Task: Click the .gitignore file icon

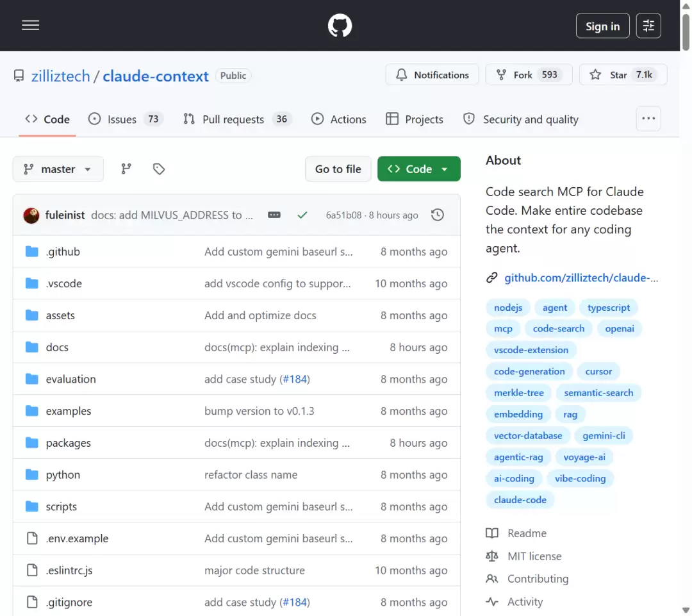Action: click(x=32, y=602)
